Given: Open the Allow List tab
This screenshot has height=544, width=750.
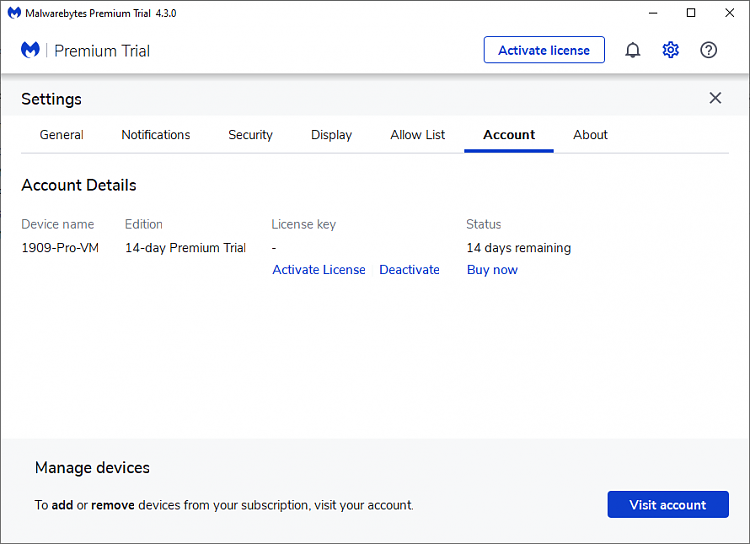Looking at the screenshot, I should pos(417,135).
